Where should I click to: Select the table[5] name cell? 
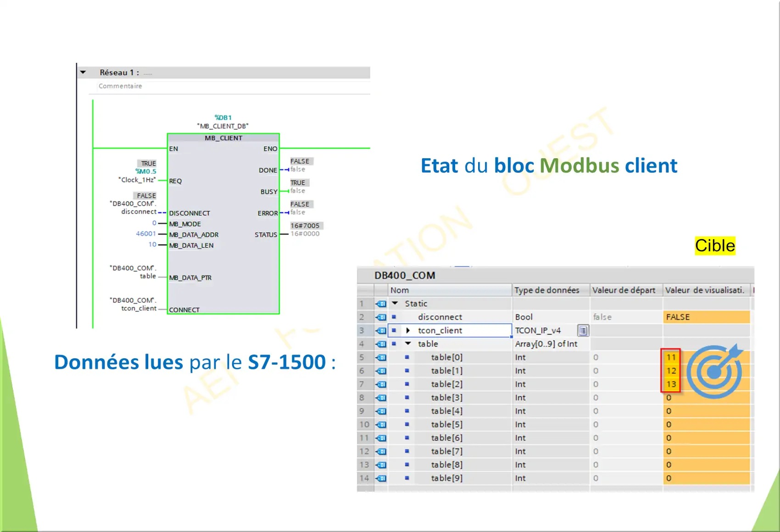[450, 424]
